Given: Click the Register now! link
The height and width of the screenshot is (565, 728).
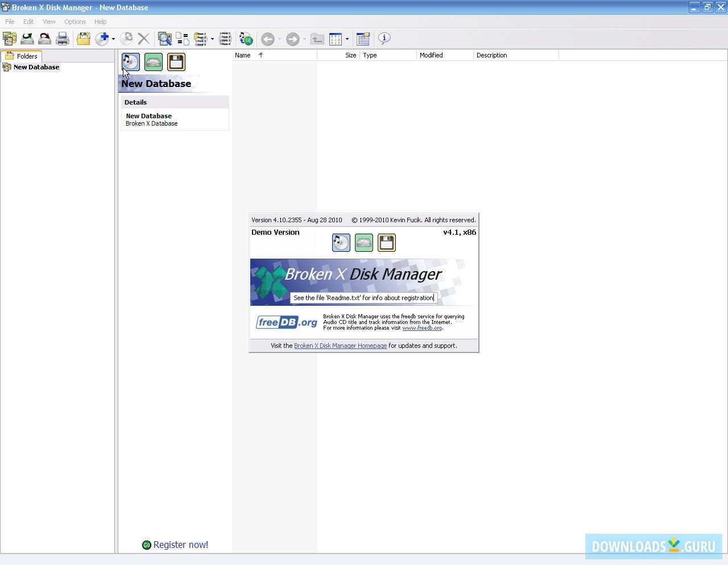Looking at the screenshot, I should [180, 545].
